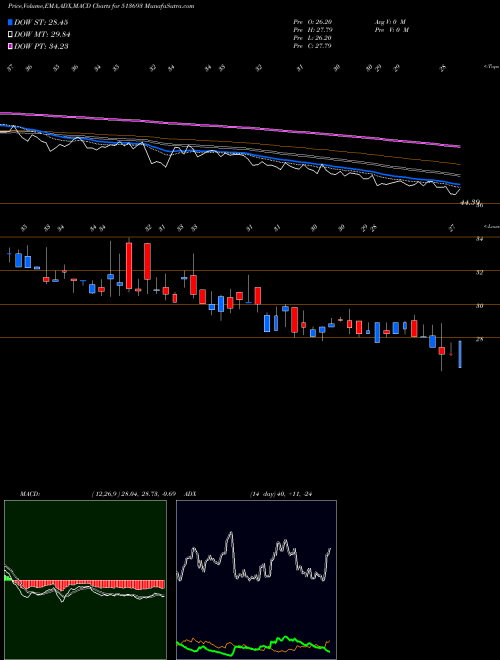Open the green MACD histogram panel

[85, 580]
